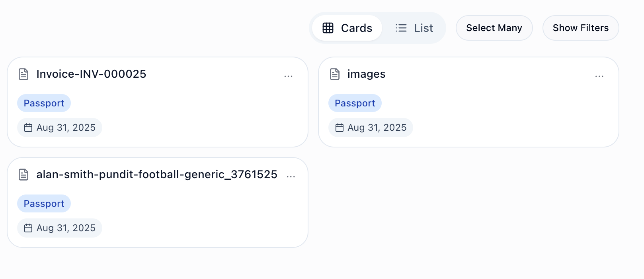Viewport: 644px width, 279px height.
Task: Switch to List view
Action: click(414, 28)
